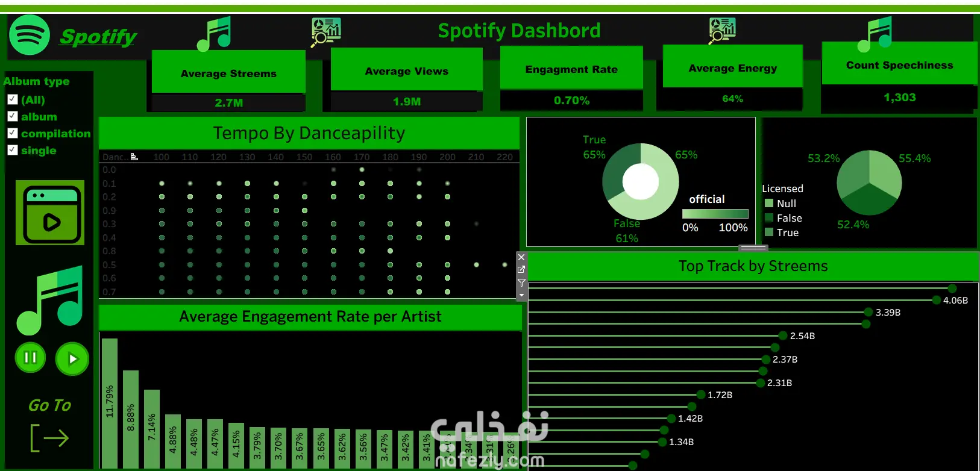Viewport: 980px width, 471px height.
Task: Click the 100 tempo column header
Action: pos(162,157)
